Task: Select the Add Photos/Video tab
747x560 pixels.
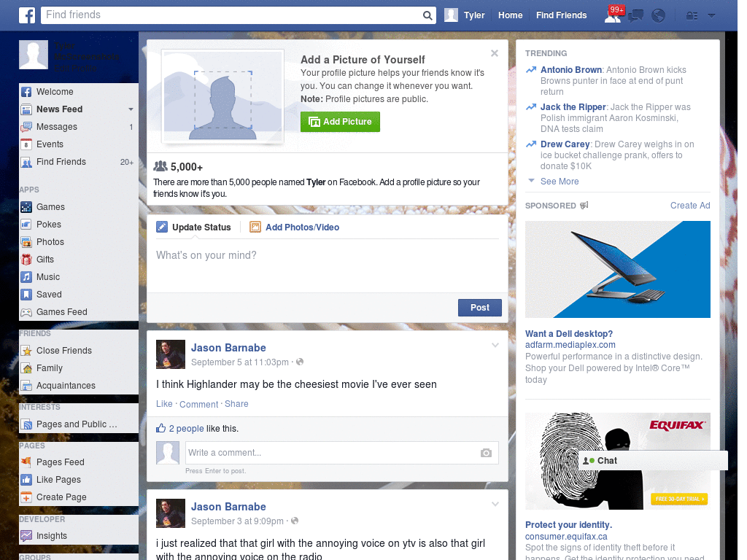Action: pos(295,227)
